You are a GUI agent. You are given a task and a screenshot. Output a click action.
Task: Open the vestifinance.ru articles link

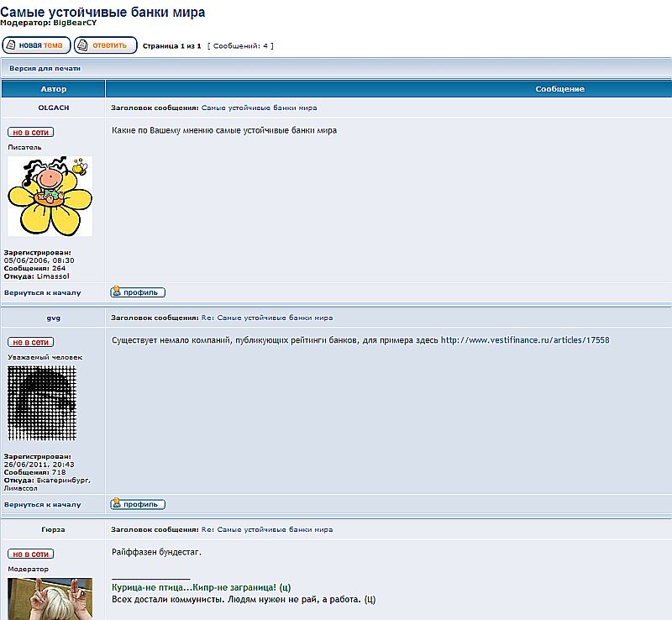click(x=525, y=340)
